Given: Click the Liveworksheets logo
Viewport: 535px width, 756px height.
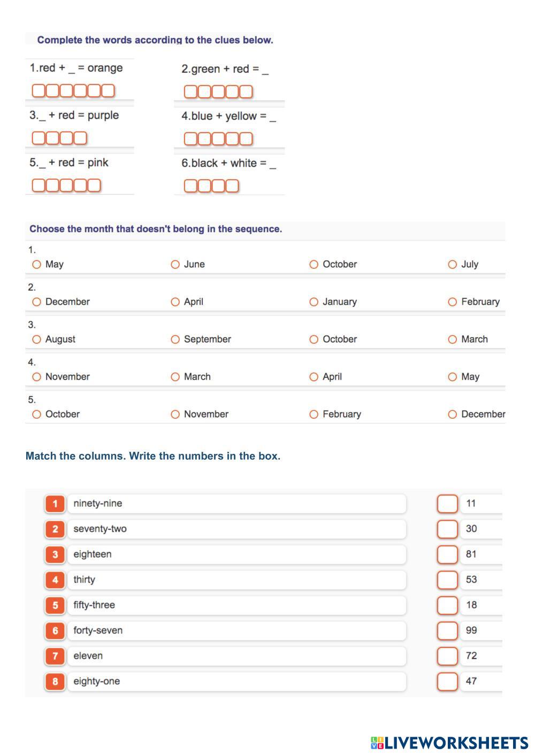Looking at the screenshot, I should pos(449,743).
